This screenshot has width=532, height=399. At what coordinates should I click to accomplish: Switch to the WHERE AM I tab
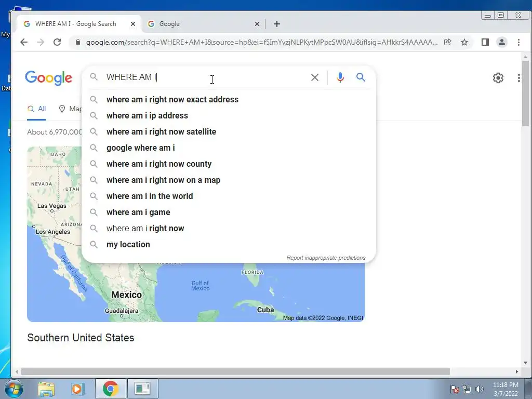click(76, 24)
